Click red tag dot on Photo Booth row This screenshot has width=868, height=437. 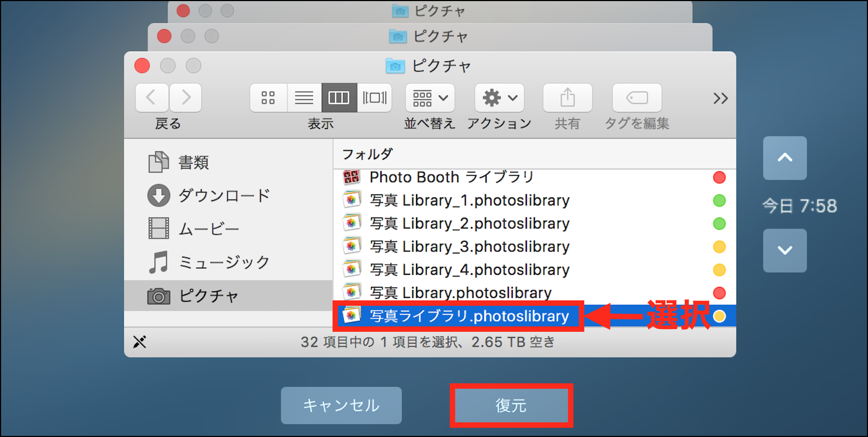click(719, 177)
